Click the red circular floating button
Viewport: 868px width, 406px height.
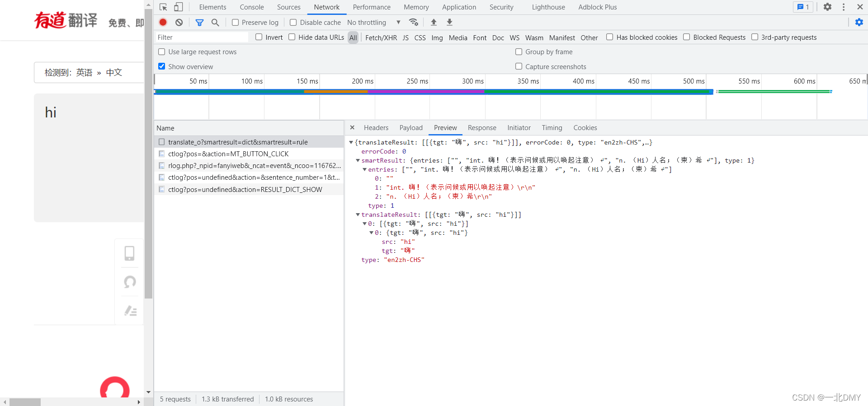[115, 387]
